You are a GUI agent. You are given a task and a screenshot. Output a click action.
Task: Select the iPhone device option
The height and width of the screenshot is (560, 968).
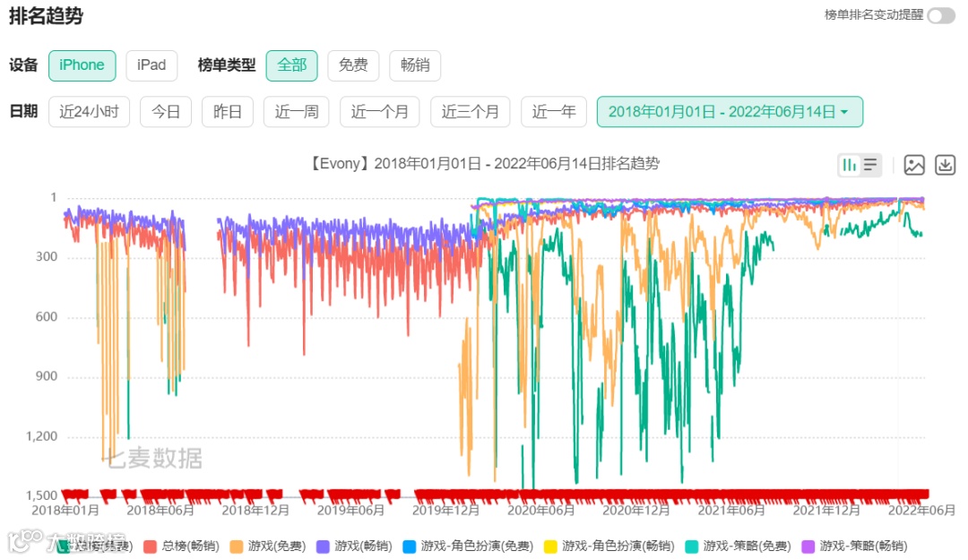click(x=82, y=65)
